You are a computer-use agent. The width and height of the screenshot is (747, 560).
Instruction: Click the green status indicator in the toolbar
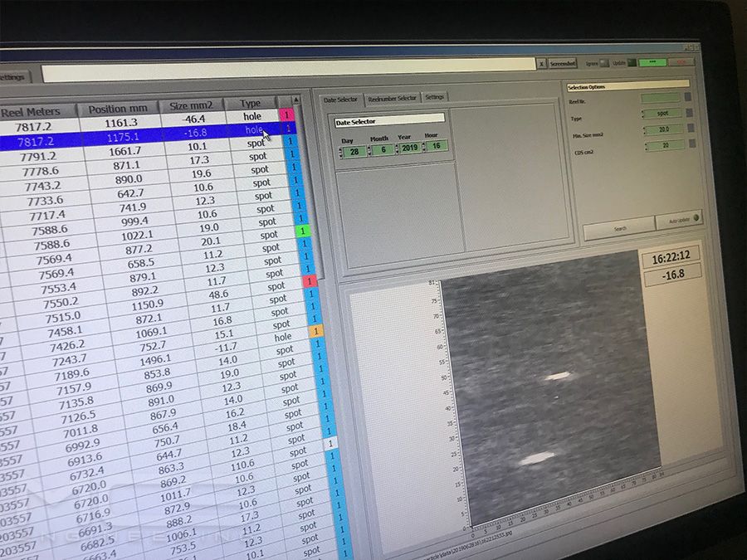tap(652, 62)
